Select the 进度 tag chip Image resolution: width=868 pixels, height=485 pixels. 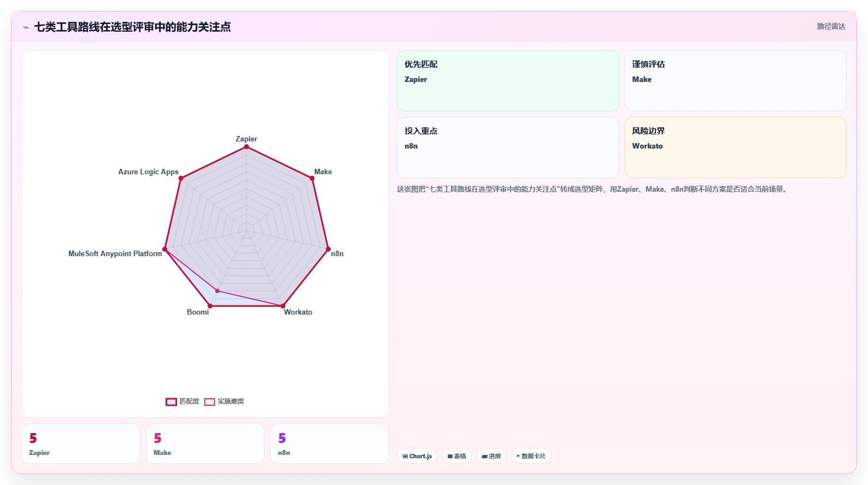click(x=491, y=456)
